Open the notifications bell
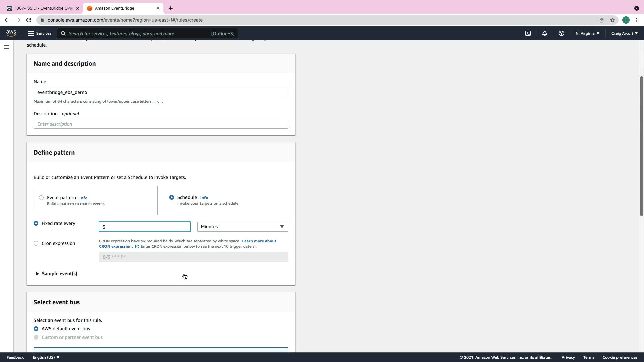Viewport: 644px width, 362px height. (x=545, y=33)
